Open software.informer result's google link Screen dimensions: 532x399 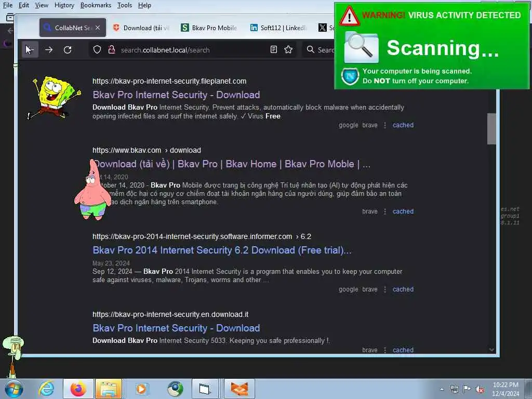348,289
